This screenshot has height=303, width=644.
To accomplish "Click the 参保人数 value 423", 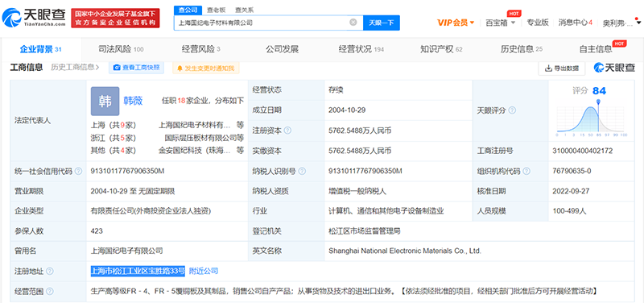I will point(97,231).
